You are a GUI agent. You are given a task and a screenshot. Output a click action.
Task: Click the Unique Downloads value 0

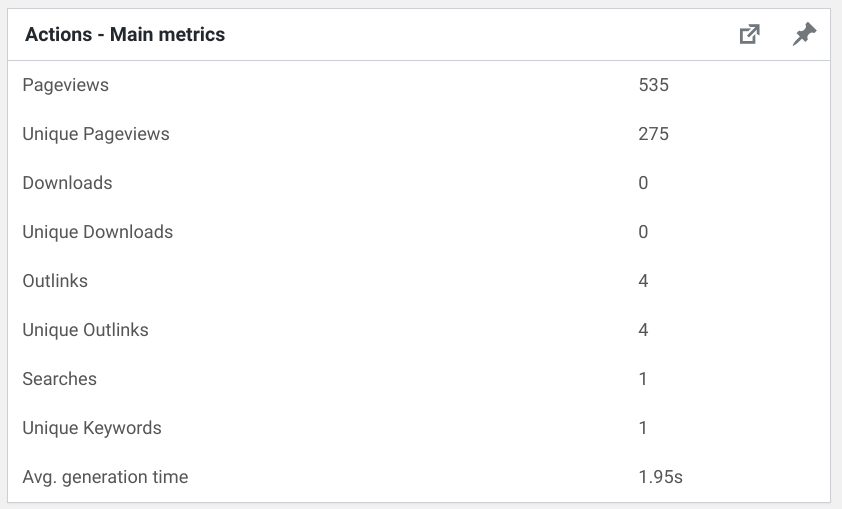tap(643, 232)
